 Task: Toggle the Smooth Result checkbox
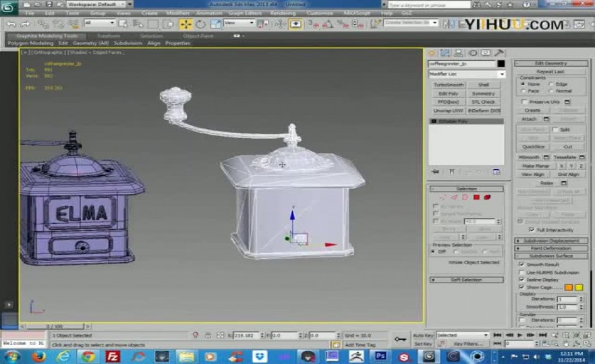tap(521, 264)
